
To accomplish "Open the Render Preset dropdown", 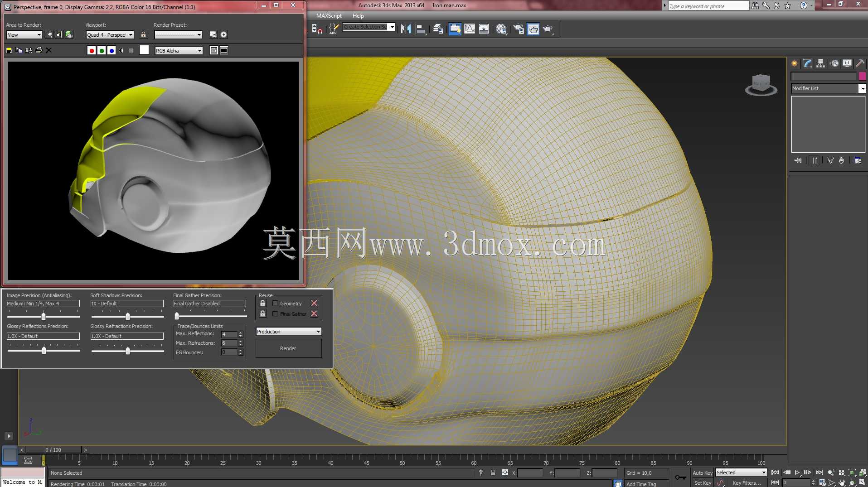I will click(x=178, y=35).
